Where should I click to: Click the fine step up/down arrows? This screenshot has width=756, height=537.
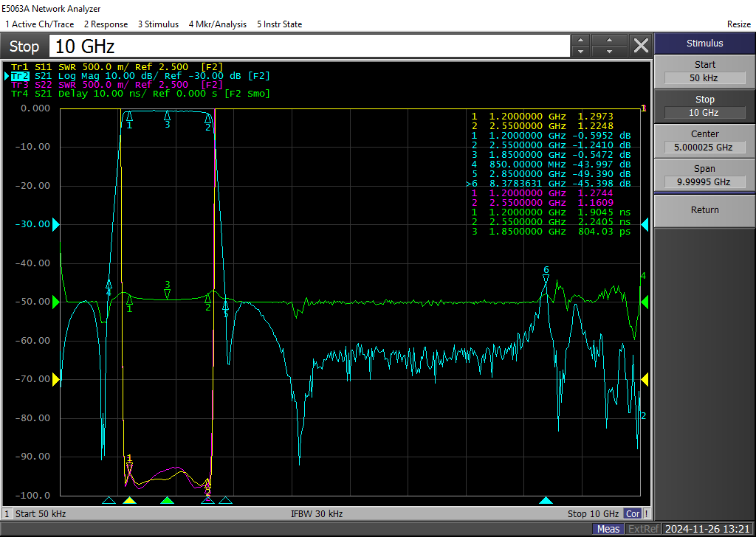(x=581, y=46)
